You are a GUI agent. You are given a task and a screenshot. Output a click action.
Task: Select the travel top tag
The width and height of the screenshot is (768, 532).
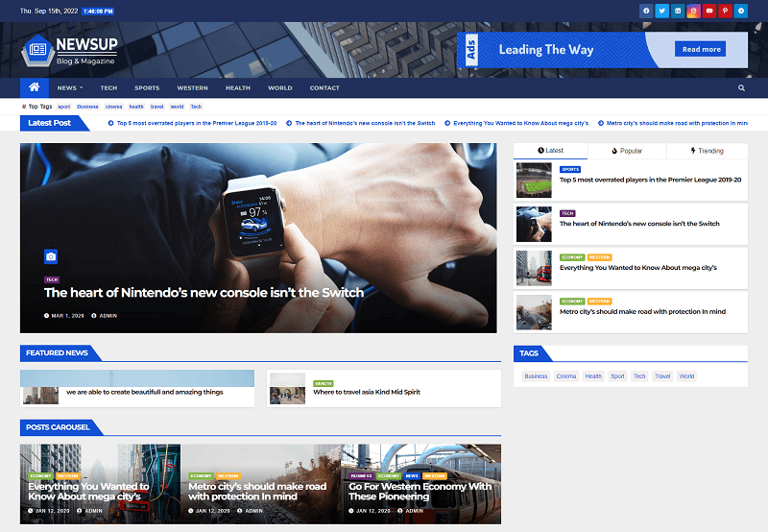(x=156, y=107)
